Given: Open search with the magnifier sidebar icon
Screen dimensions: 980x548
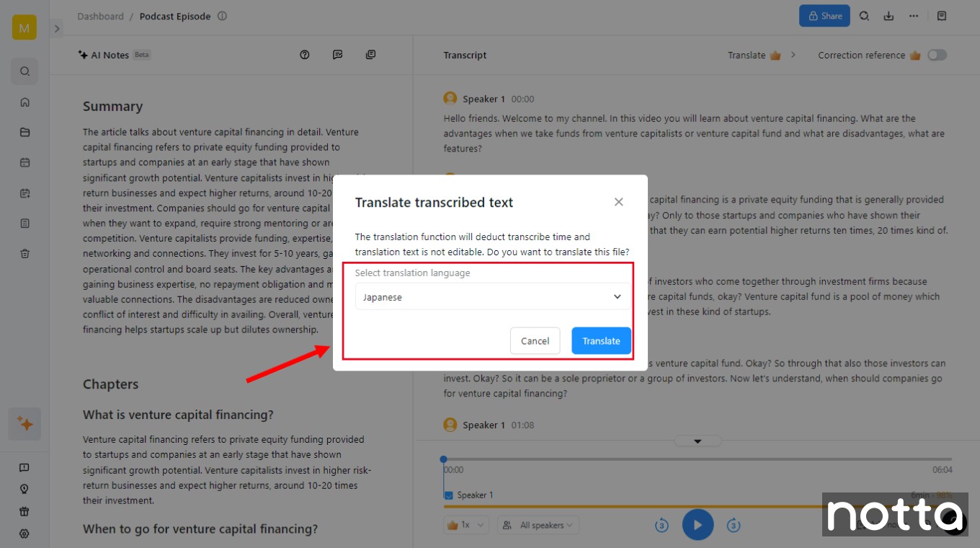Looking at the screenshot, I should click(24, 71).
